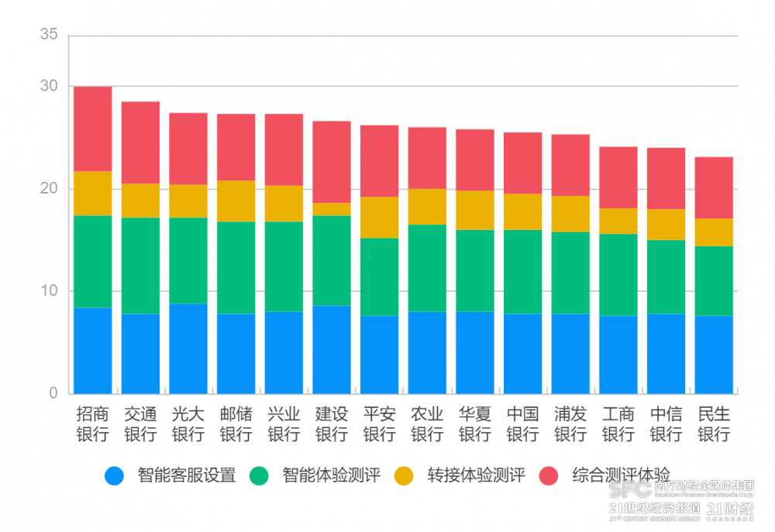Select the 浦发银行 axis label
Image resolution: width=775 pixels, height=532 pixels.
click(x=570, y=424)
